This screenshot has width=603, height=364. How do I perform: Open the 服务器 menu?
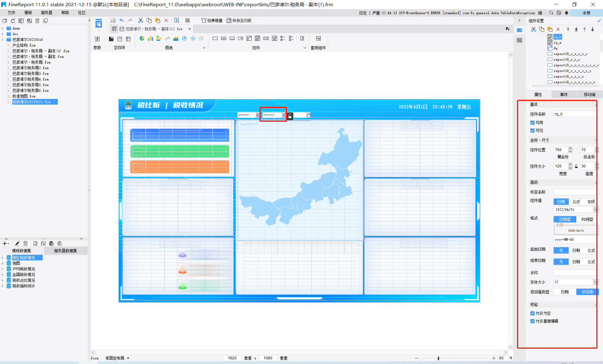[47, 13]
